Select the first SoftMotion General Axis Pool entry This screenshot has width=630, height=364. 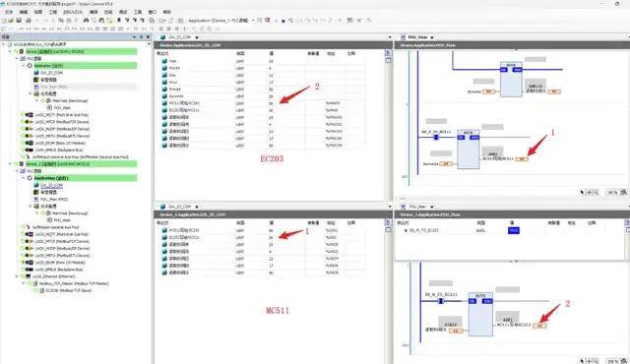81,157
